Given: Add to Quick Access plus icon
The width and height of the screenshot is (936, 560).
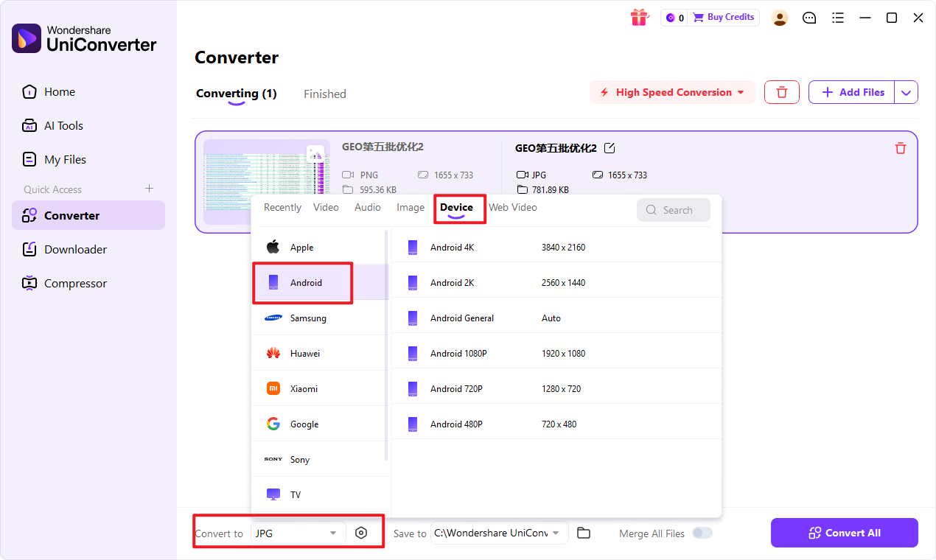Looking at the screenshot, I should tap(149, 189).
